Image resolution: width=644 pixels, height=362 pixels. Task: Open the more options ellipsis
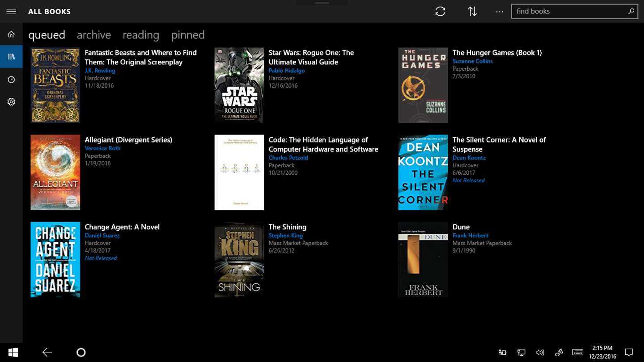(500, 12)
